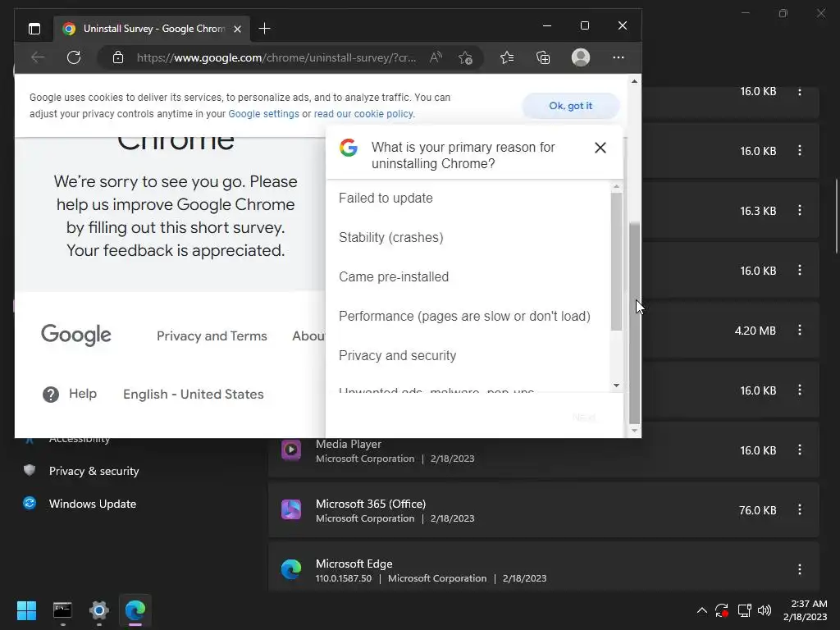Open the read our cookie policy link
This screenshot has height=630, width=840.
point(363,113)
